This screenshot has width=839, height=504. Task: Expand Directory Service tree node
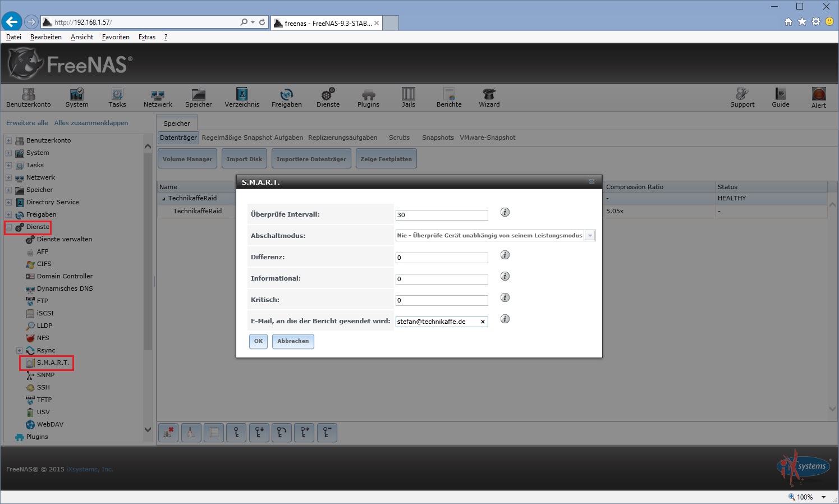8,202
